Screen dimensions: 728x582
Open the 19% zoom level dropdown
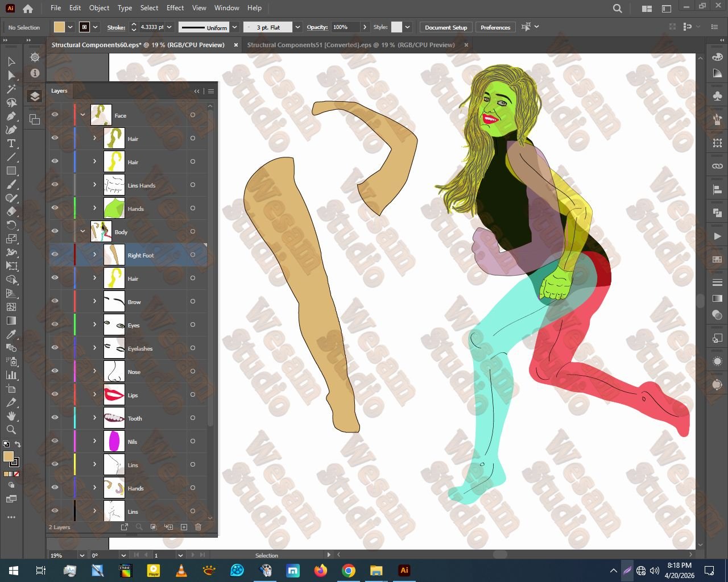coord(82,555)
